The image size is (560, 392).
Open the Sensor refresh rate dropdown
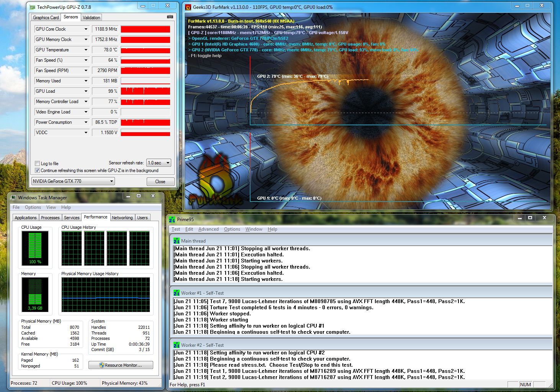(159, 163)
